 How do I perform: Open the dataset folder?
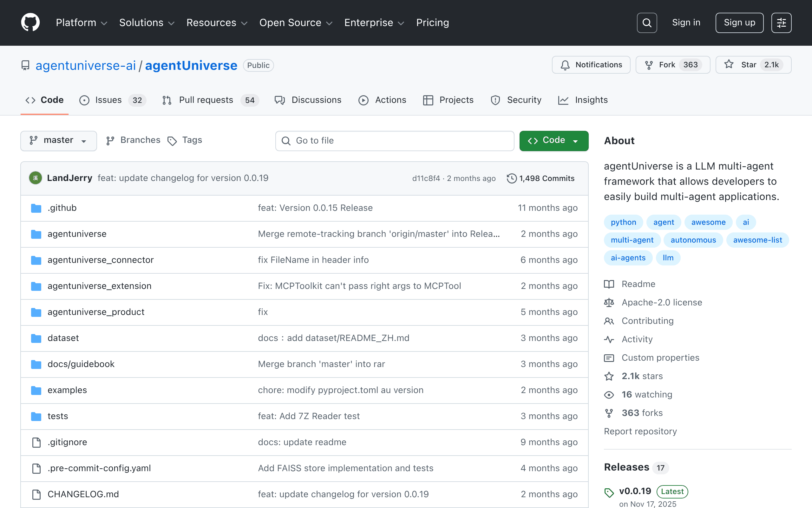[x=63, y=338]
